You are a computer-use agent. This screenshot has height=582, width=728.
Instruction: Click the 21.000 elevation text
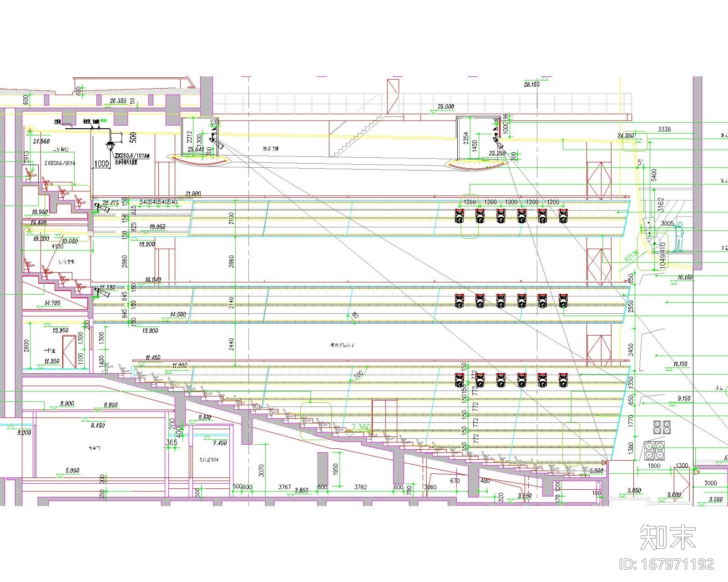[192, 193]
